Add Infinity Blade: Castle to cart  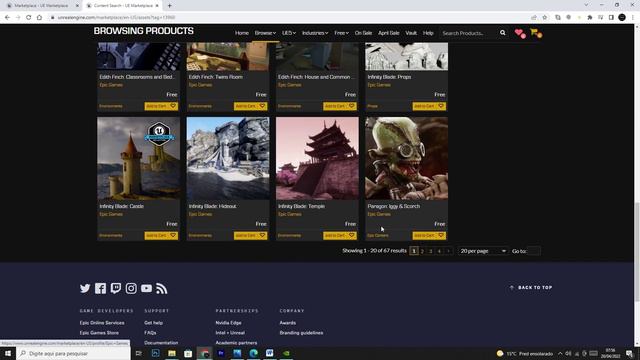tap(157, 236)
